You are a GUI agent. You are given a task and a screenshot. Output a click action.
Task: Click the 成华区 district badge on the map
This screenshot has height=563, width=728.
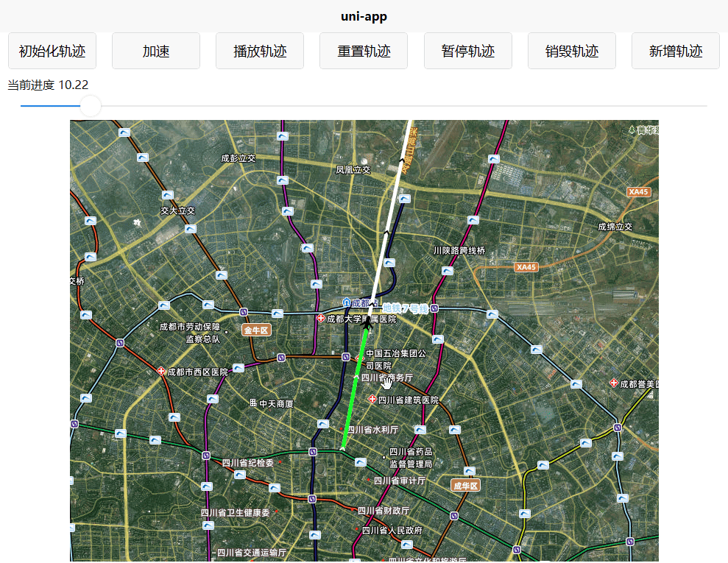click(465, 485)
